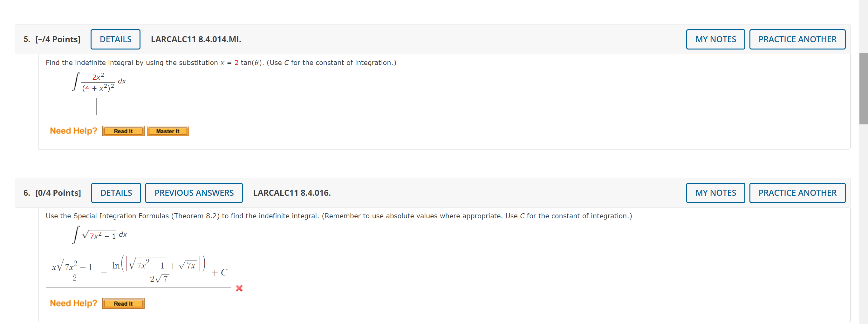The image size is (868, 324).
Task: Open DETAILS for LARCALC11 8.4.014.MI
Action: click(x=115, y=39)
